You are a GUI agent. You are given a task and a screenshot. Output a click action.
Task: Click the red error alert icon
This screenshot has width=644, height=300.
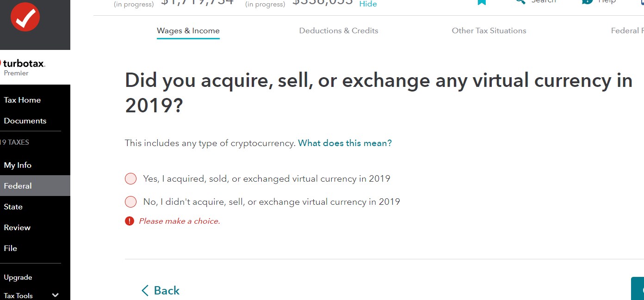130,221
